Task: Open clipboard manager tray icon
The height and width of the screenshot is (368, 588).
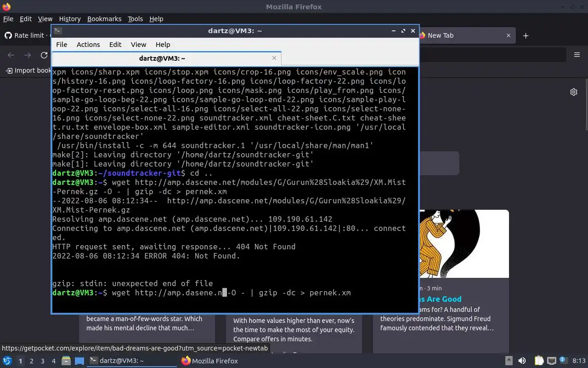Action: pos(539,361)
